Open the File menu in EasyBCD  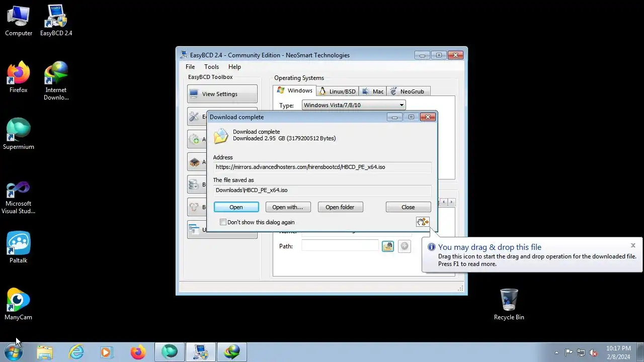(x=190, y=67)
